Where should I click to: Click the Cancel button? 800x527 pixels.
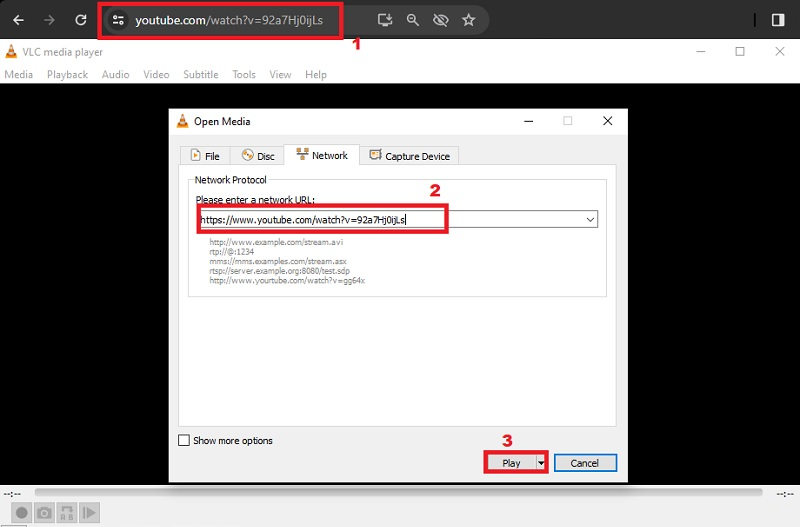[x=585, y=463]
